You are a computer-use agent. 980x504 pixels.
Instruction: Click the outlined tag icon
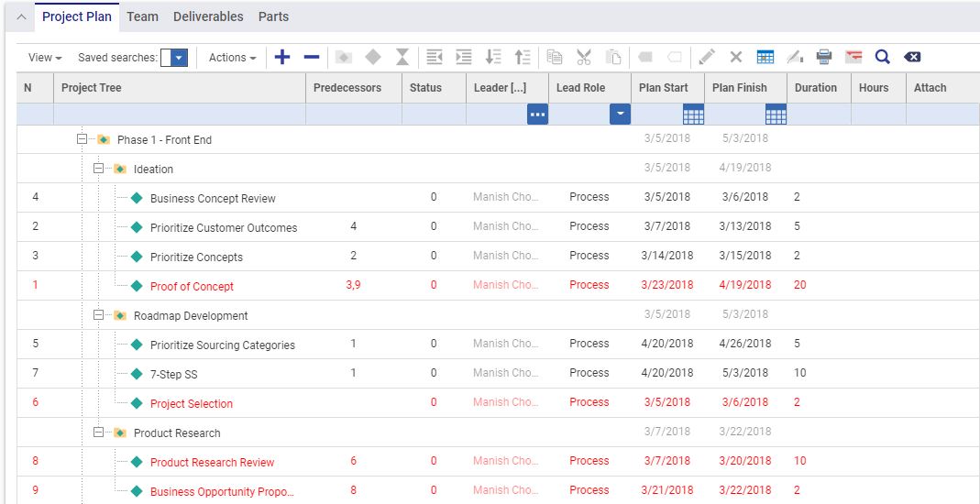(675, 58)
